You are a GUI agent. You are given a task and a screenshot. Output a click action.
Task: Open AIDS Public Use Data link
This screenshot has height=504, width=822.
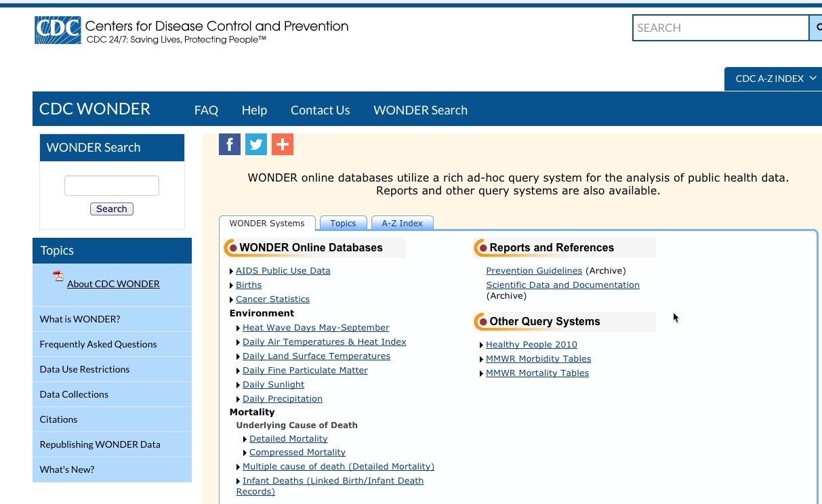tap(283, 271)
